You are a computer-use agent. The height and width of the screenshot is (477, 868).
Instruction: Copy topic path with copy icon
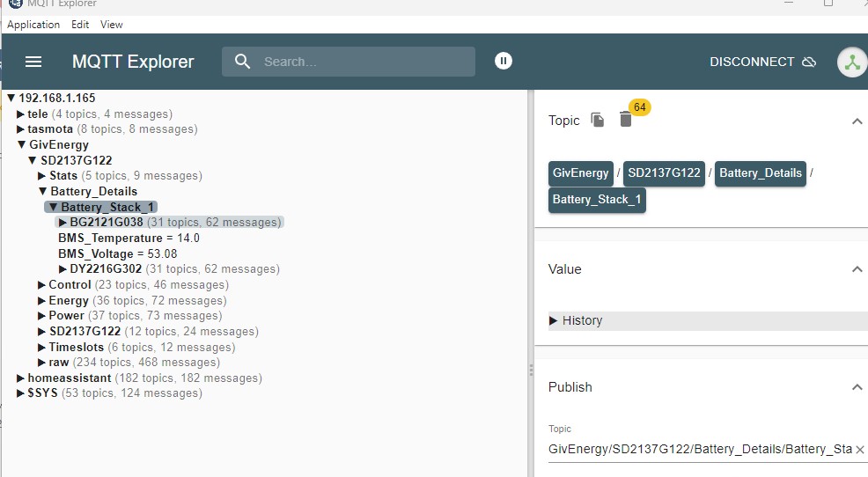tap(598, 120)
